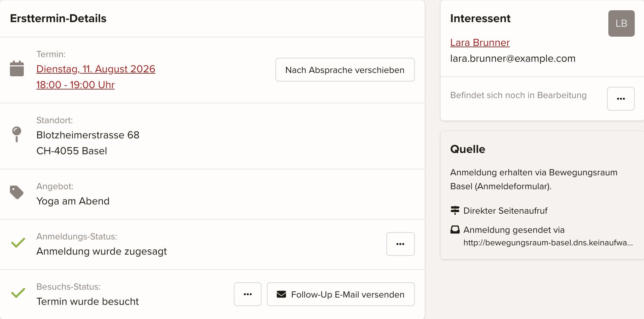644x319 pixels.
Task: Click the envelope icon in the Follow-Up button
Action: 281,294
